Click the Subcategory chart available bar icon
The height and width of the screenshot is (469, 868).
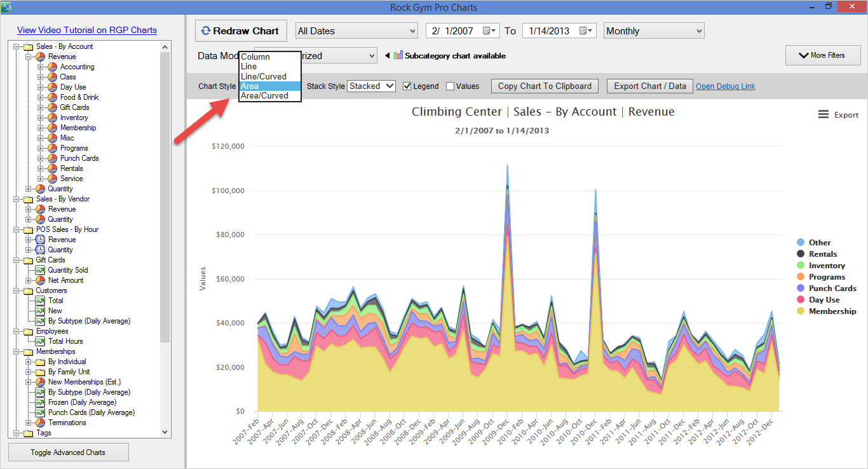coord(398,55)
